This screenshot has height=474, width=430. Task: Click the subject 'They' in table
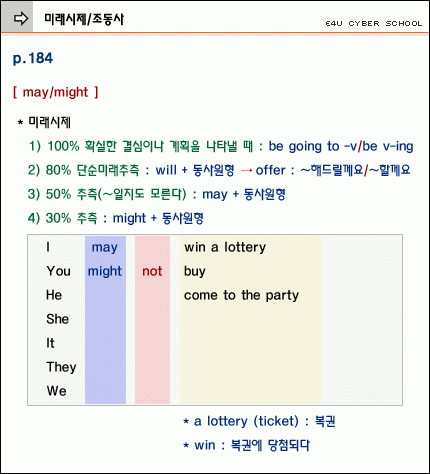click(x=61, y=367)
